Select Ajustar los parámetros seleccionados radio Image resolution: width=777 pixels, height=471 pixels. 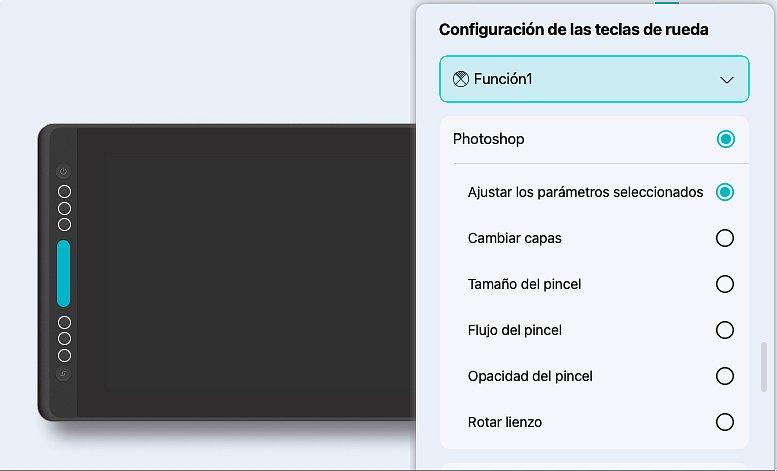725,192
